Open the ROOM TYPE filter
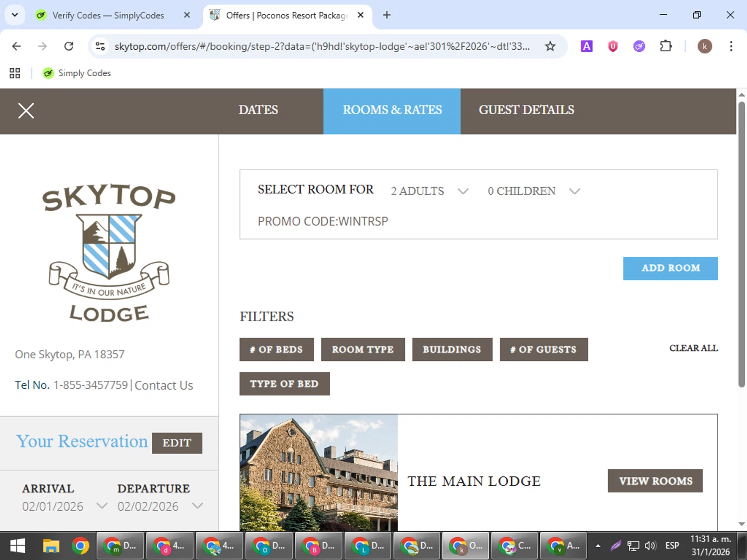The width and height of the screenshot is (747, 560). 363,349
